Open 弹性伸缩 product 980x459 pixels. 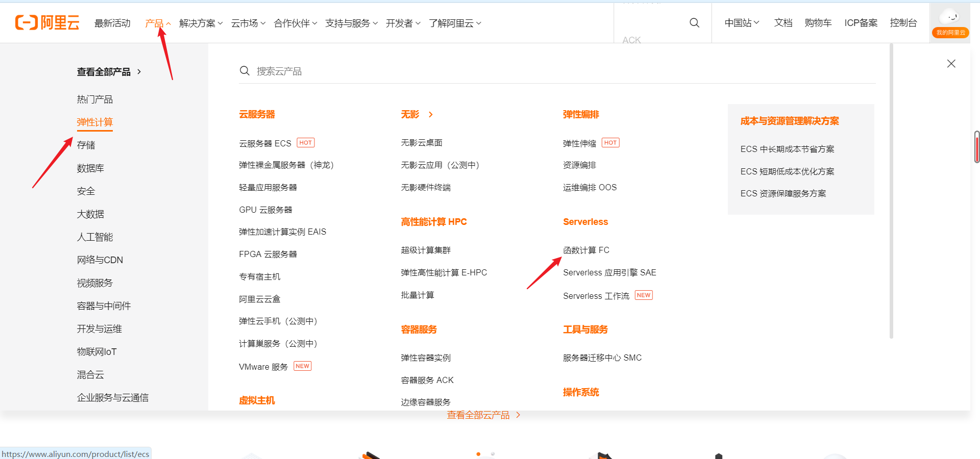pos(580,143)
